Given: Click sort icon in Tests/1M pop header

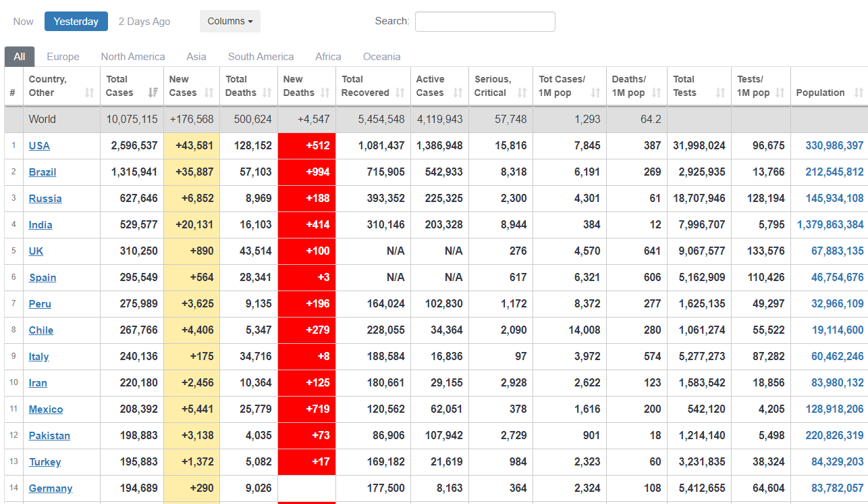Looking at the screenshot, I should (x=780, y=93).
